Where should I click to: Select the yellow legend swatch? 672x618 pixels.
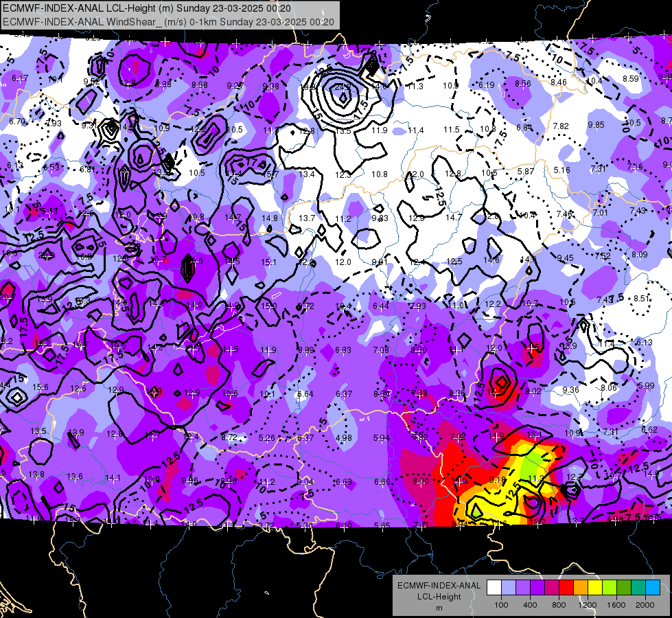click(595, 588)
